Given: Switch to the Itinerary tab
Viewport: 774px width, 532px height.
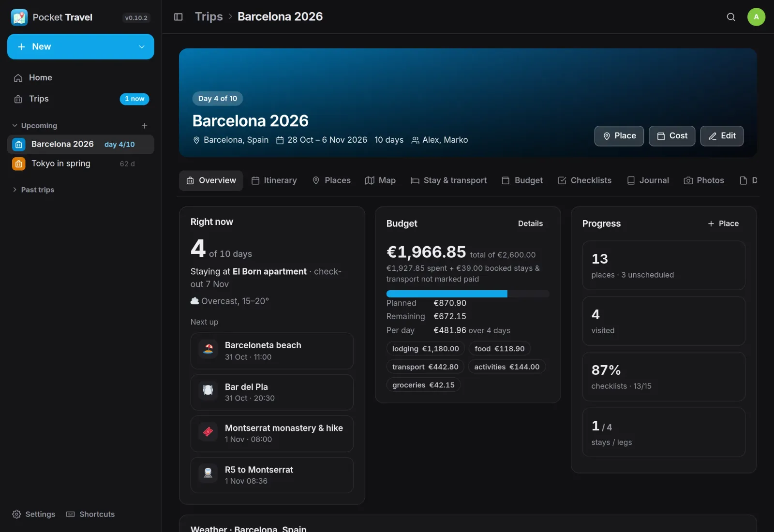Looking at the screenshot, I should [274, 180].
